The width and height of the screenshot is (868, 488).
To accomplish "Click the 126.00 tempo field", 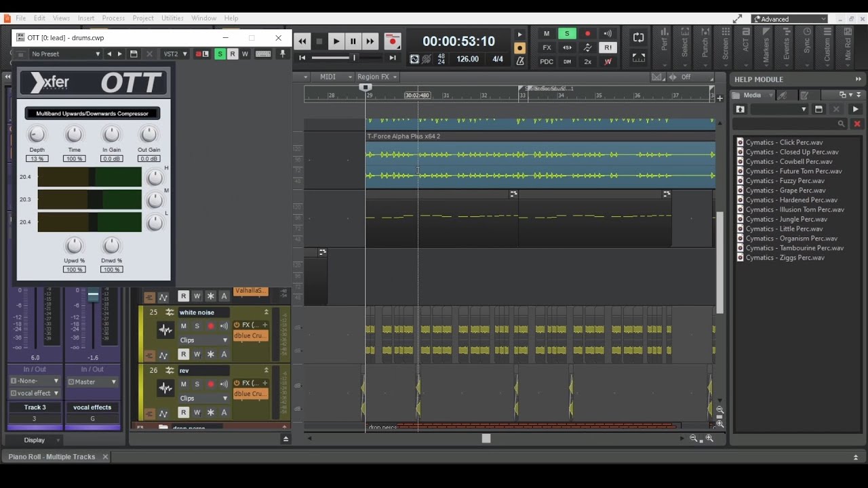I will [467, 59].
